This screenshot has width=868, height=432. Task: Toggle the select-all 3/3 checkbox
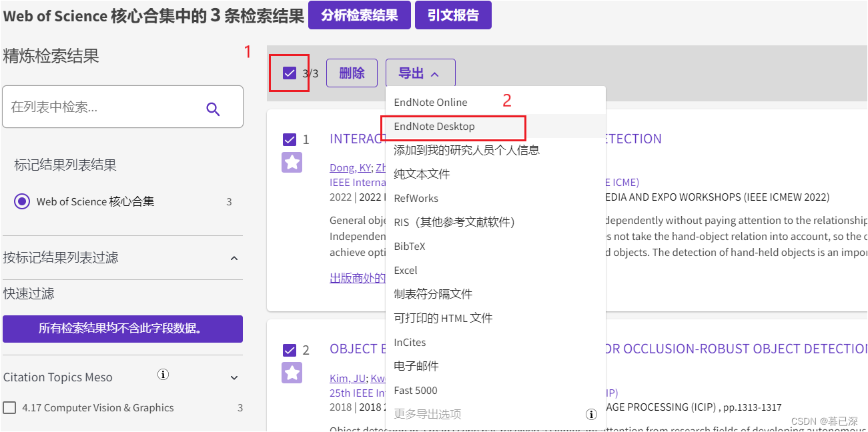(290, 73)
